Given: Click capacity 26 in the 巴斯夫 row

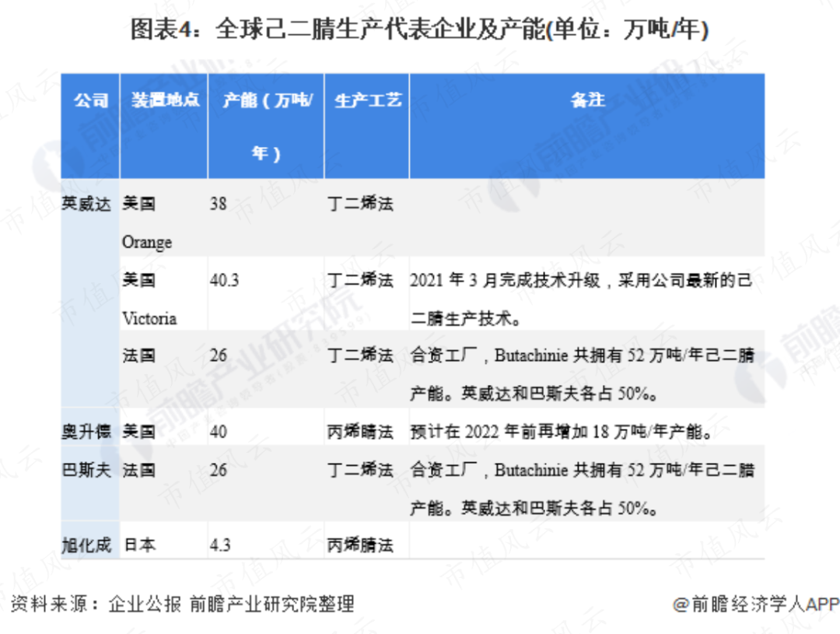Looking at the screenshot, I should click(x=219, y=470).
